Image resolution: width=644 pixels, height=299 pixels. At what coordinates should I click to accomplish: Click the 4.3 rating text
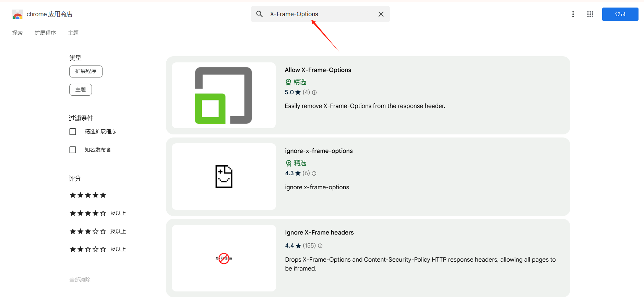click(289, 174)
